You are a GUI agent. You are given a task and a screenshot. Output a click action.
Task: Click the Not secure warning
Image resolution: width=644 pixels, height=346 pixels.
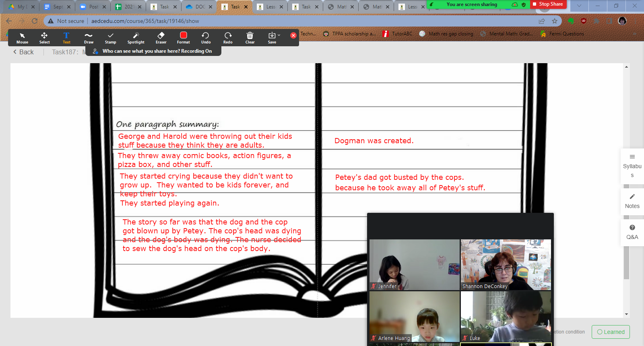pos(66,21)
